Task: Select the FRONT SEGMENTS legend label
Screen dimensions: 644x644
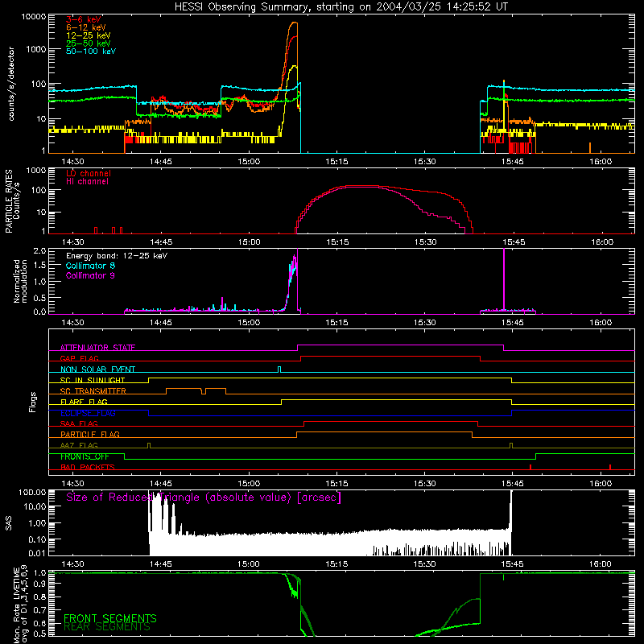Action: 110,618
